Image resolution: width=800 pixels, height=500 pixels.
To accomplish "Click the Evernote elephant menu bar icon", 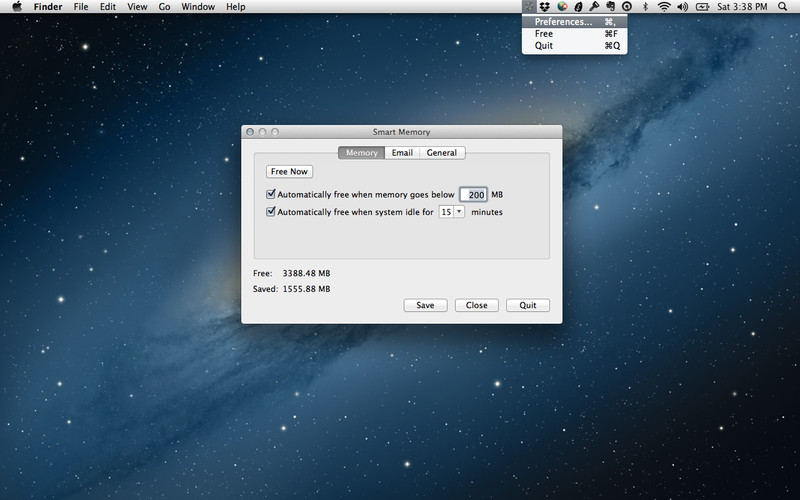I will [610, 7].
